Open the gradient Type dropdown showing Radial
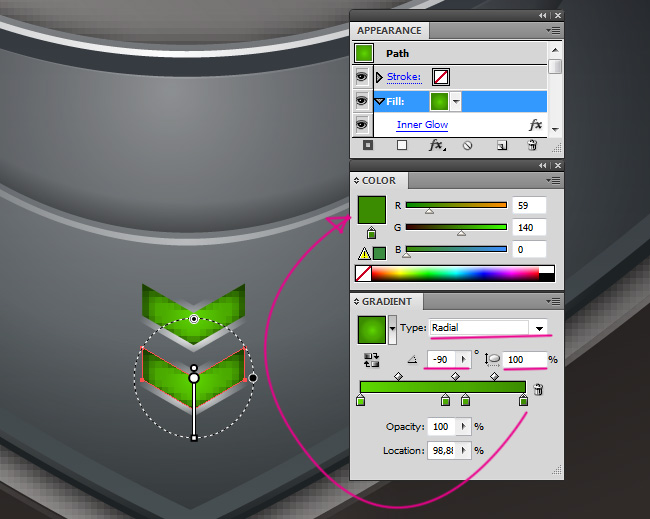Viewport: 650px width, 519px height. pyautogui.click(x=539, y=328)
